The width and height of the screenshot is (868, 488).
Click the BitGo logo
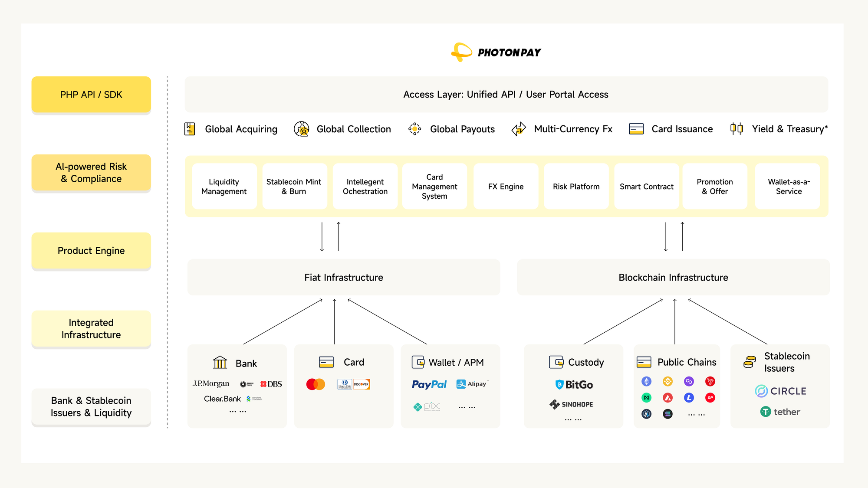[574, 385]
